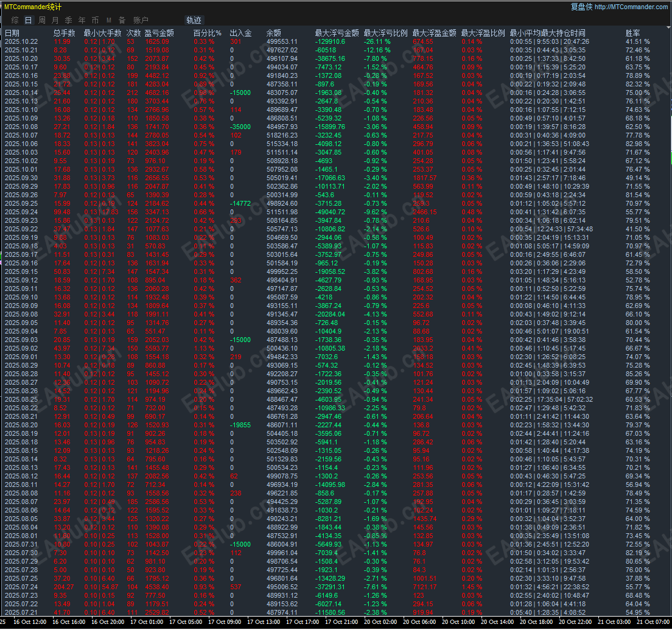Select the 备 tab
The image size is (672, 630).
(x=122, y=20)
